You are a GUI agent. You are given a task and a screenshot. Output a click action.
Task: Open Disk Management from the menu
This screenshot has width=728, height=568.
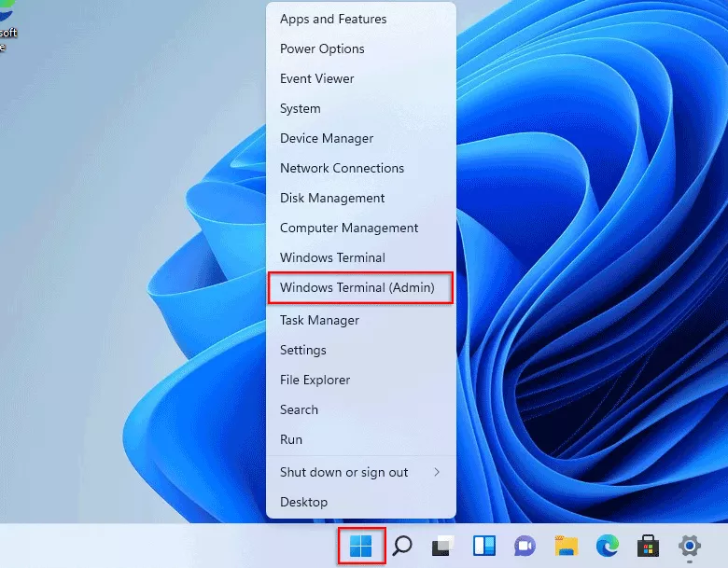click(332, 198)
